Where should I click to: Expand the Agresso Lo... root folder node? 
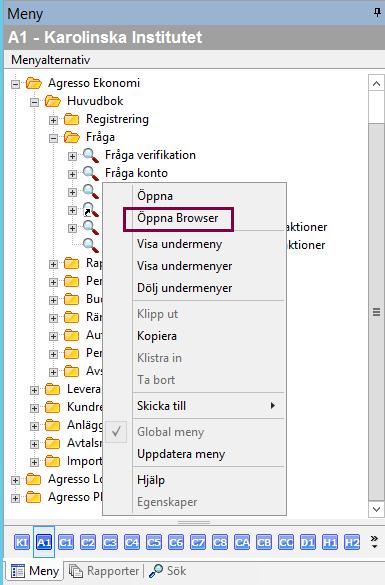15,480
